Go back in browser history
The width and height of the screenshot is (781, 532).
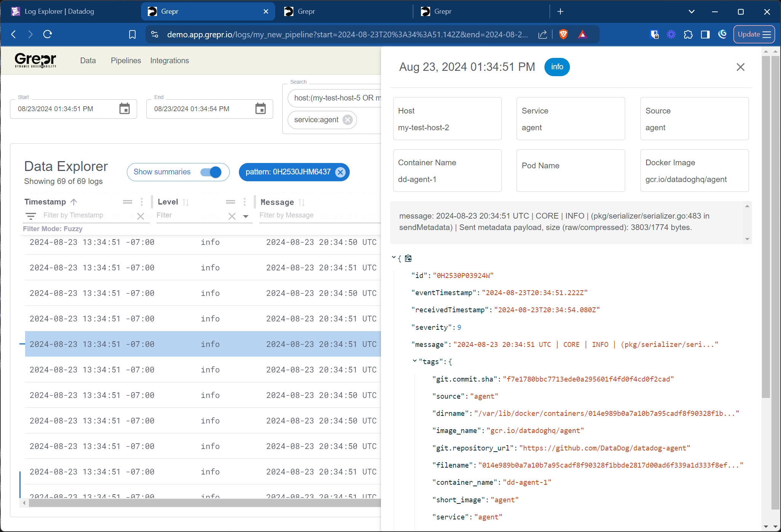pyautogui.click(x=14, y=34)
